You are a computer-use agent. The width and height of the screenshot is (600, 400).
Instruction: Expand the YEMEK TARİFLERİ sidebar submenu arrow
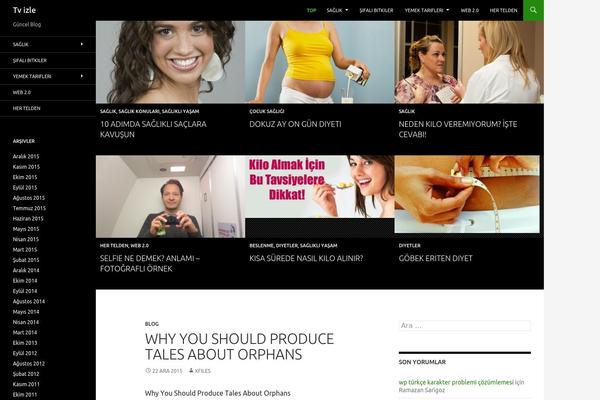[82, 76]
